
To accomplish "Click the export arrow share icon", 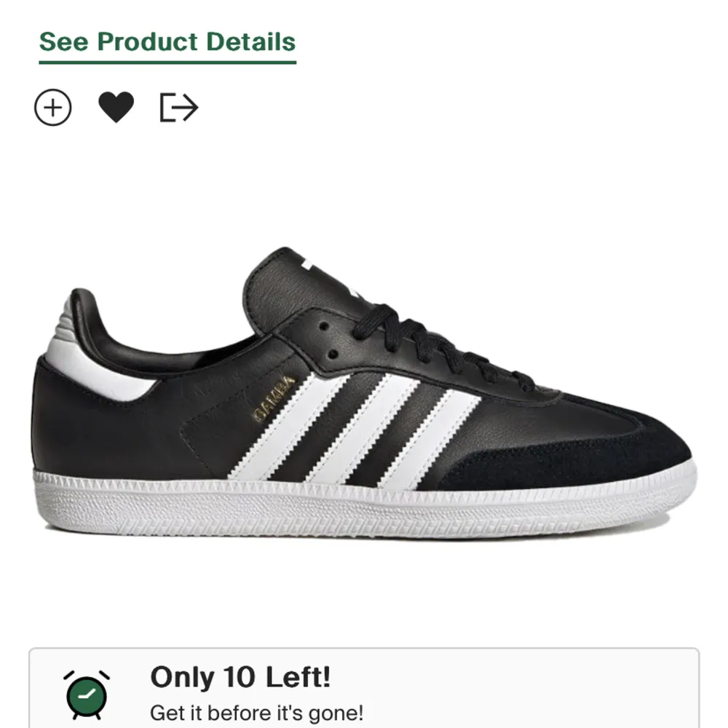I will coord(179,106).
